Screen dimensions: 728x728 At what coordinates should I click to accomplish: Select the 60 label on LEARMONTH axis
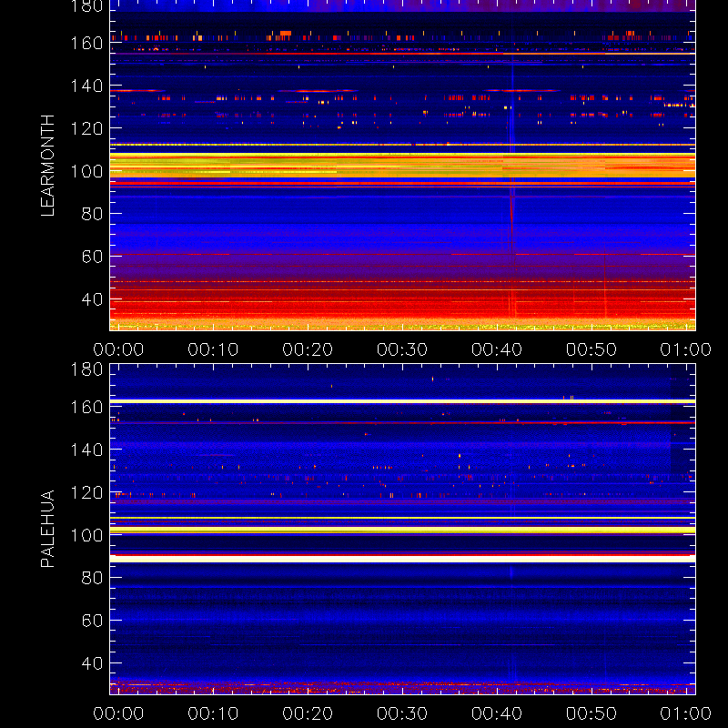click(x=93, y=257)
